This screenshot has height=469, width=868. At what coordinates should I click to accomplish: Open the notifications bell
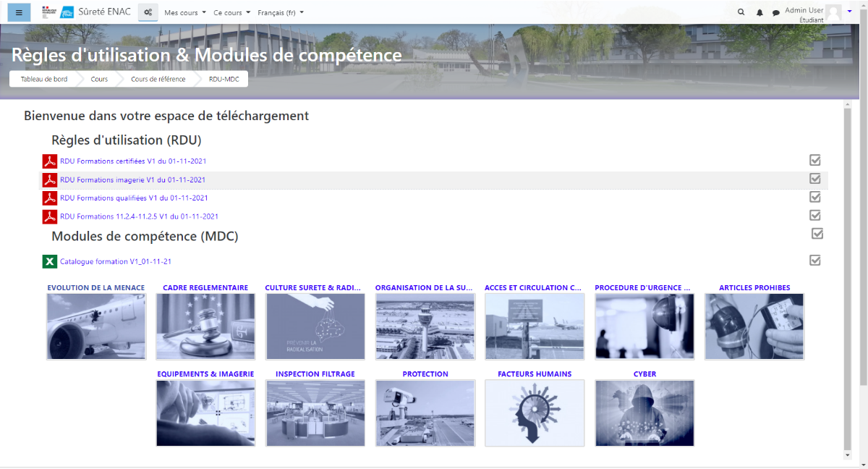(759, 12)
